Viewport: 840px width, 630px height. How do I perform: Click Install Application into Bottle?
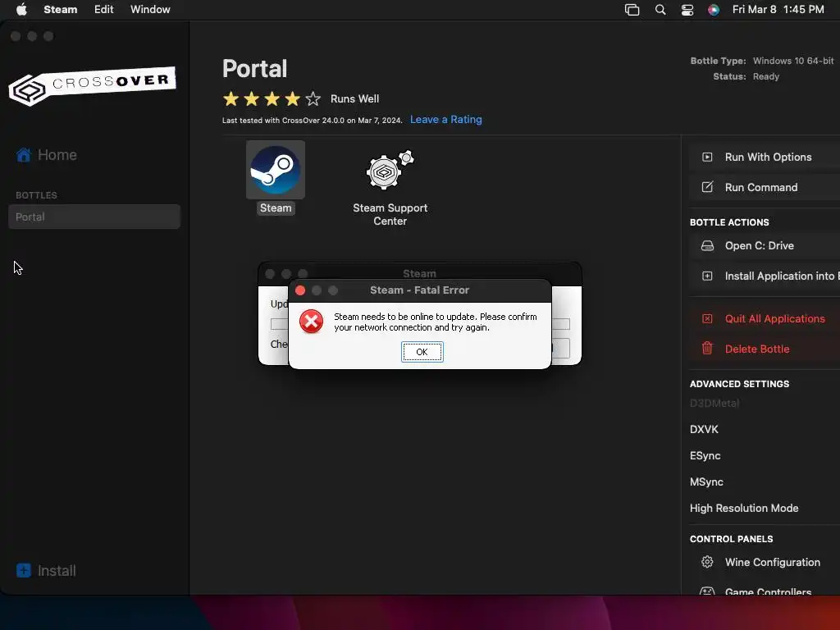tap(782, 276)
